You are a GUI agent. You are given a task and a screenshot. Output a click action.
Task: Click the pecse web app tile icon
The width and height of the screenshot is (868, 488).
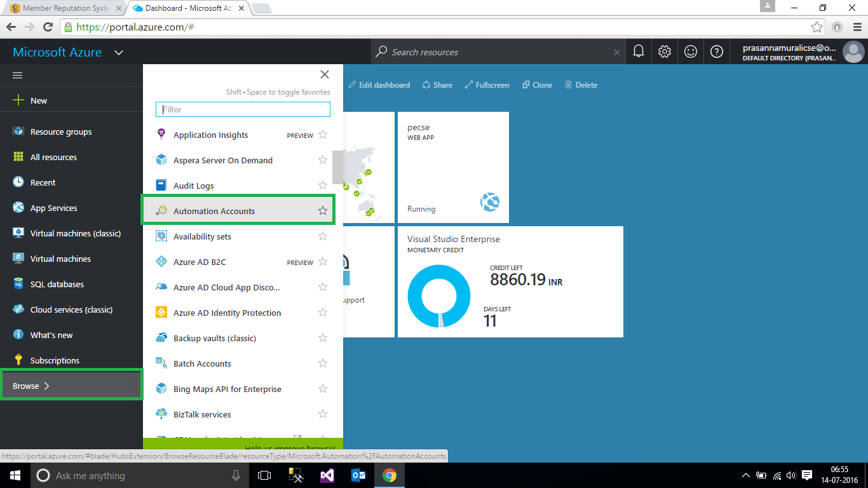pos(490,203)
